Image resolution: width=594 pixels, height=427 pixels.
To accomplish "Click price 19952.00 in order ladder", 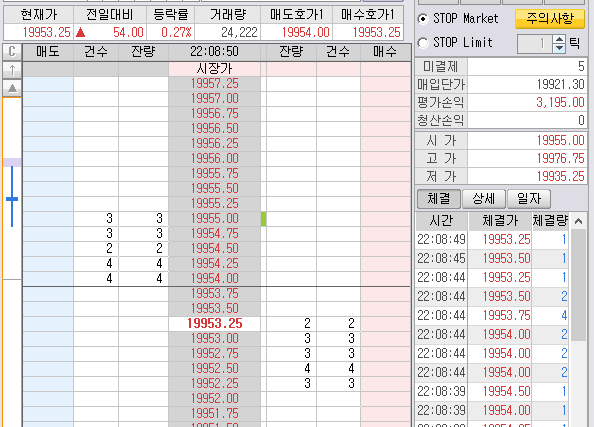I will coord(214,399).
